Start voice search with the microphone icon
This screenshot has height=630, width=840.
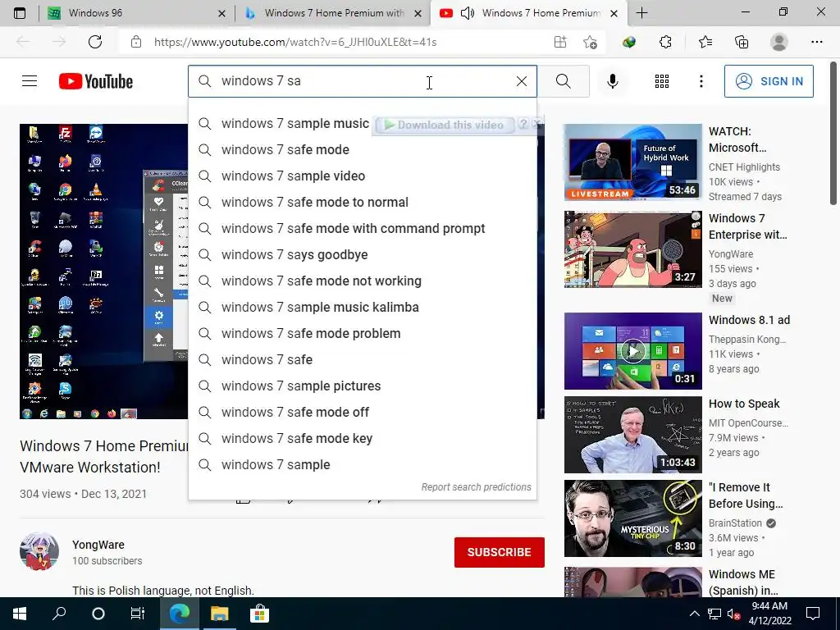[612, 81]
